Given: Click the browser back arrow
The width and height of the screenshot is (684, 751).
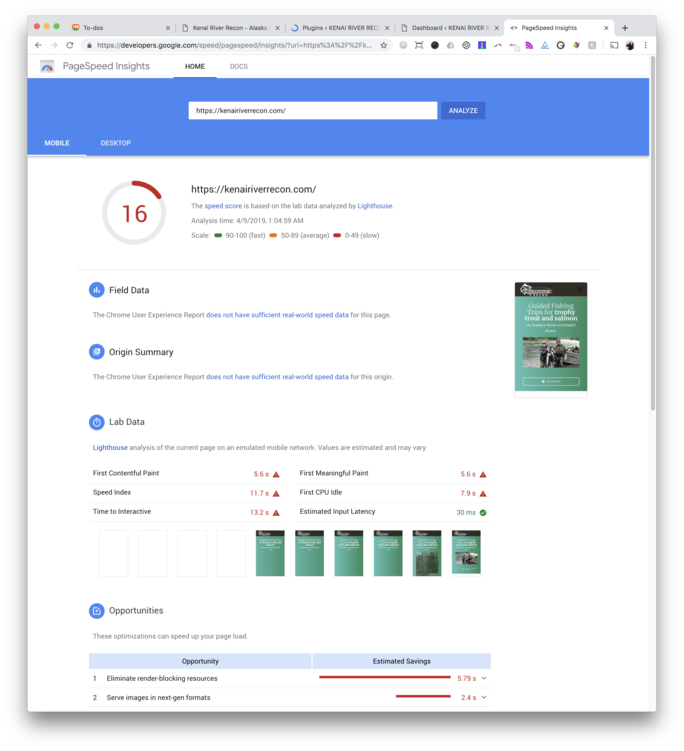Looking at the screenshot, I should pos(38,45).
